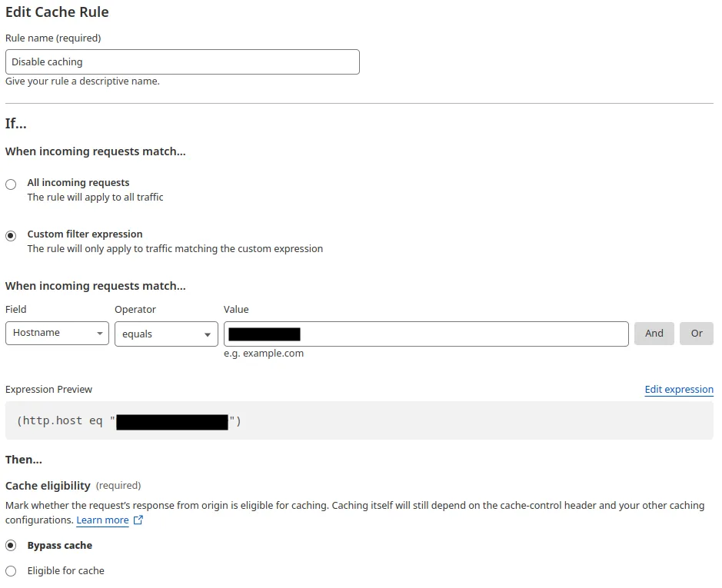
Task: Choose Eligible for cache
Action: [11, 570]
